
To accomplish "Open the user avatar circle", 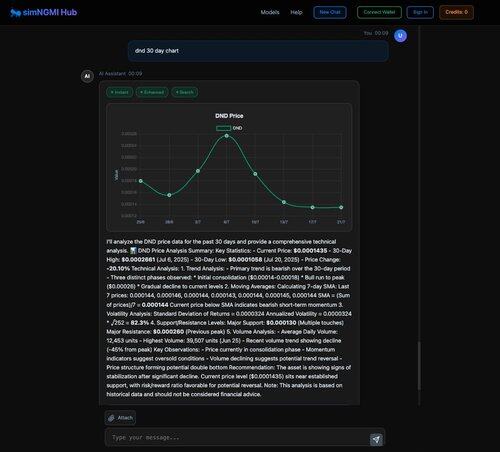I will [400, 36].
